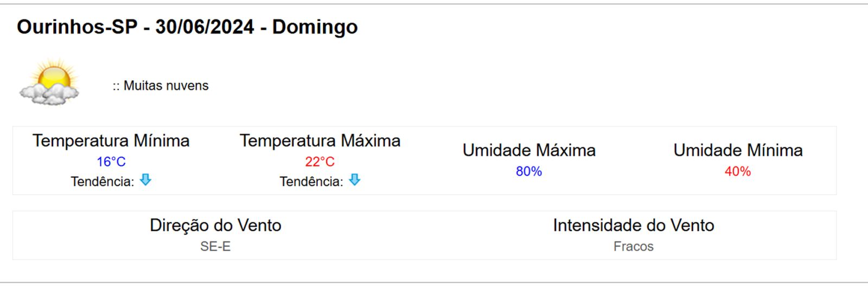Screen dimensions: 868x290
Task: Click the "Domingo" weekday in the heading
Action: coord(315,27)
